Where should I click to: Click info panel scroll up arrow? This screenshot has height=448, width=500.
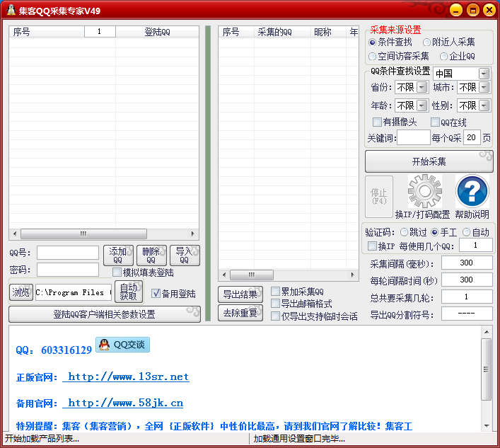pyautogui.click(x=487, y=332)
